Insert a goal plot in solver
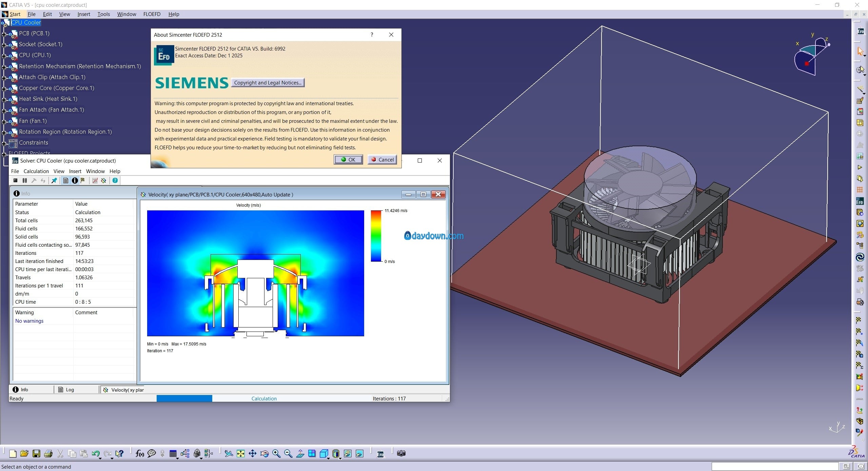This screenshot has height=471, width=868. (x=95, y=181)
